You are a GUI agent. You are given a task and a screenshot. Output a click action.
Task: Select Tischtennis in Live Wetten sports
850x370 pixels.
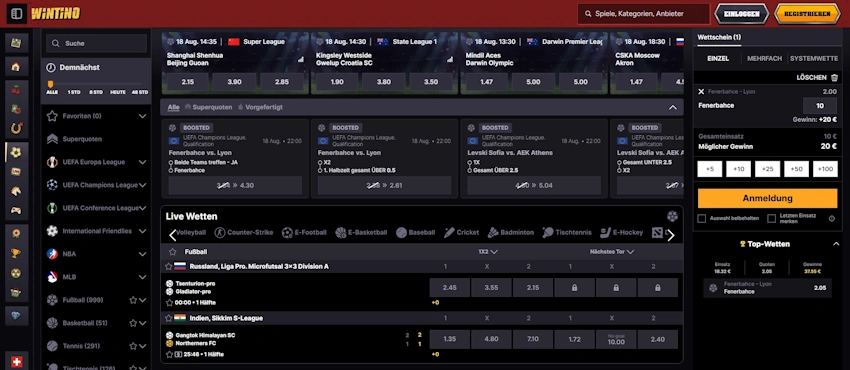pyautogui.click(x=567, y=232)
